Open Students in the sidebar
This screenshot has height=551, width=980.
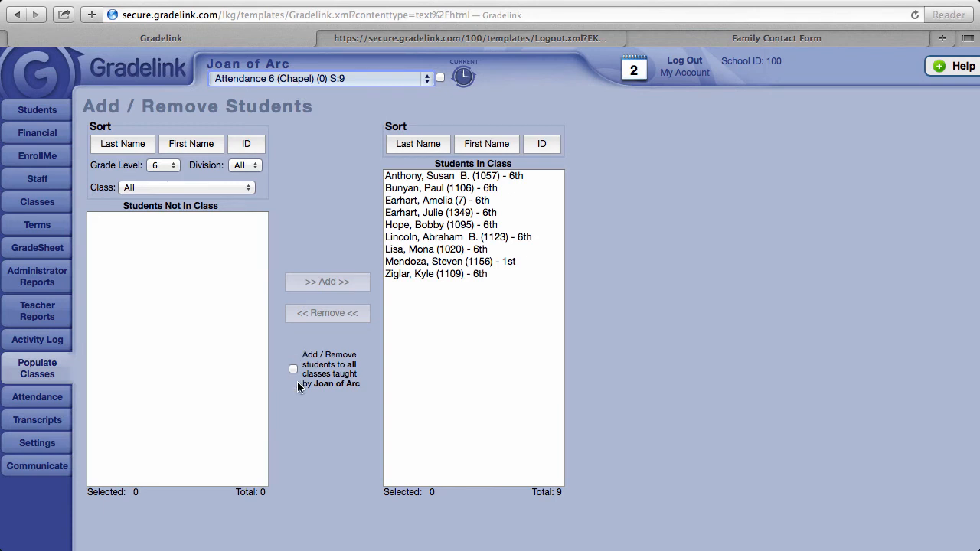pyautogui.click(x=37, y=110)
